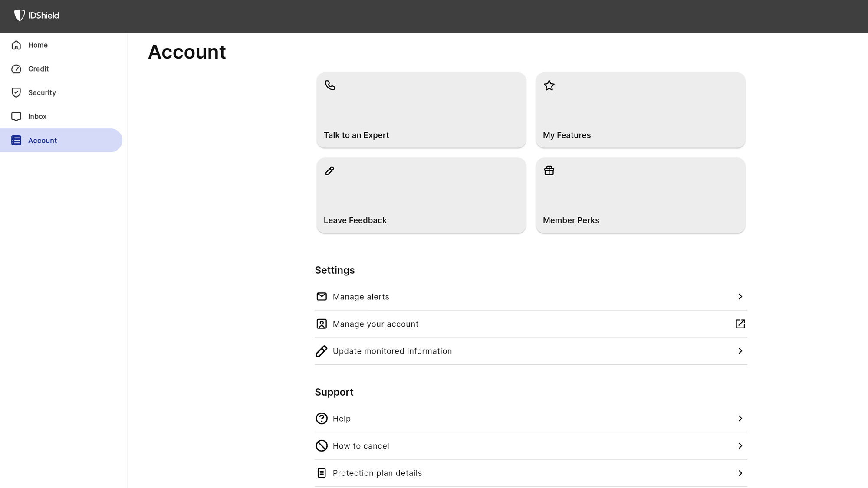Open the Home sidebar item
The image size is (868, 488).
[38, 45]
